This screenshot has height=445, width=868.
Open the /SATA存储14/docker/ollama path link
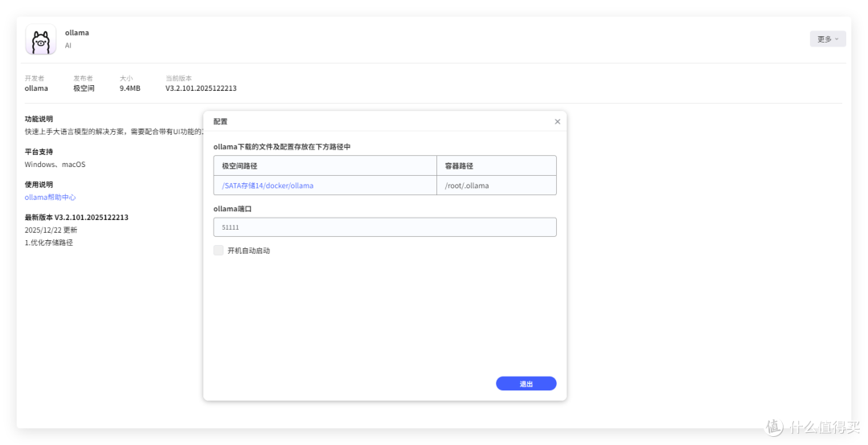point(268,186)
